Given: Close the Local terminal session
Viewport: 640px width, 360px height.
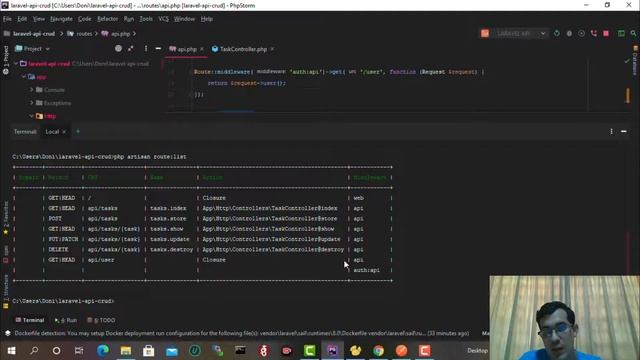Looking at the screenshot, I should [64, 131].
